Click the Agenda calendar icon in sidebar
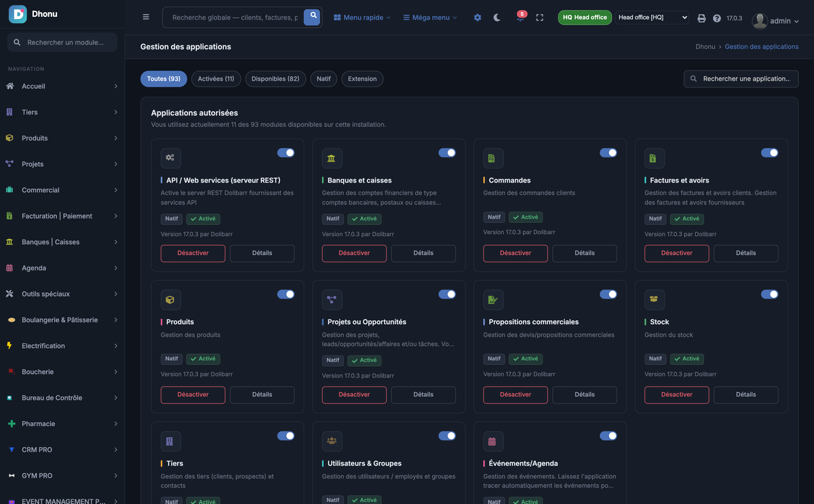This screenshot has width=814, height=504. point(9,268)
